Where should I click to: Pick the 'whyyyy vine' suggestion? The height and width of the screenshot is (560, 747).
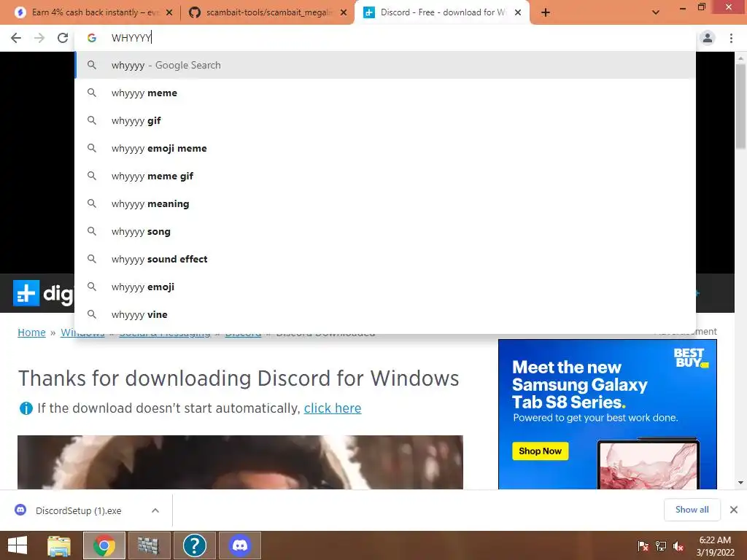click(385, 314)
